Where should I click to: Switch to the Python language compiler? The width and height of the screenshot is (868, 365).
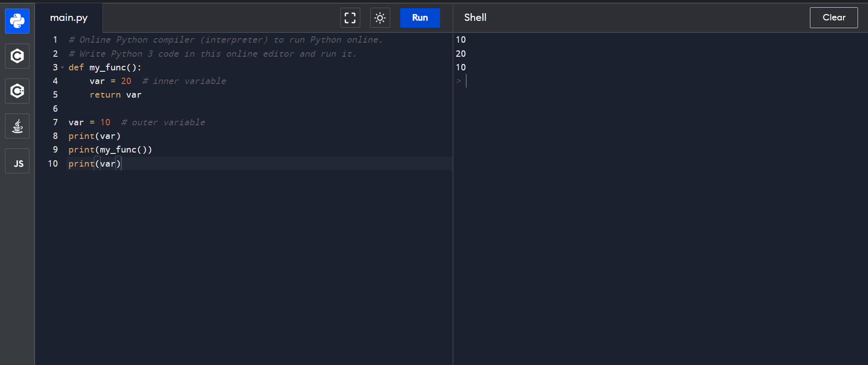[17, 21]
